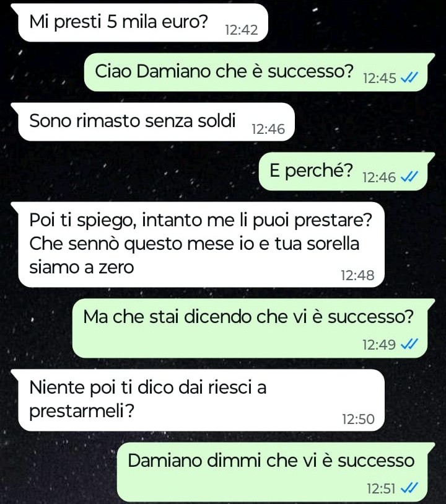Click the blue ticks beside 12:49
The width and height of the screenshot is (446, 504).
pyautogui.click(x=409, y=344)
